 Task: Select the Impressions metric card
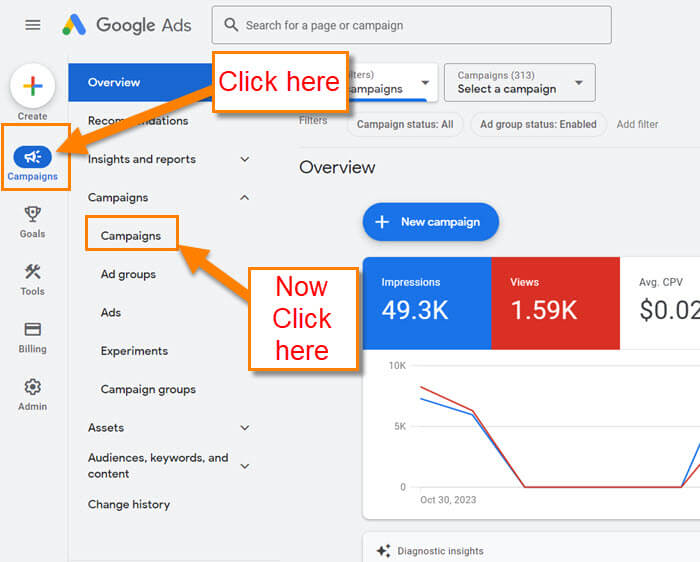point(427,303)
